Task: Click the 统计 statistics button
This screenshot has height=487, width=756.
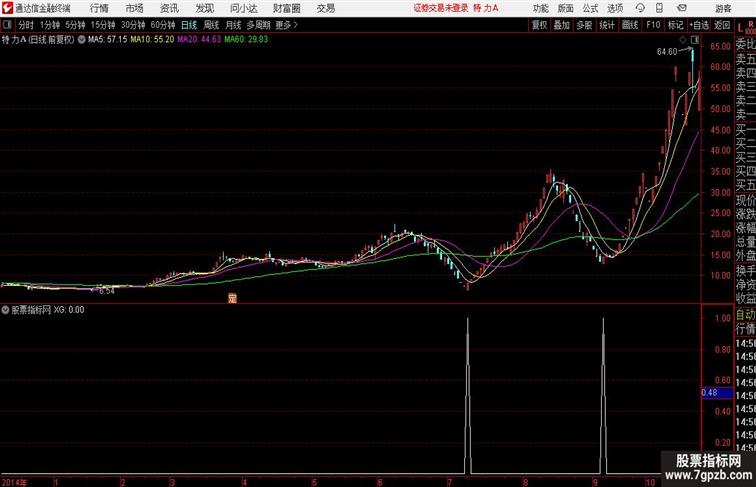Action: pos(607,25)
